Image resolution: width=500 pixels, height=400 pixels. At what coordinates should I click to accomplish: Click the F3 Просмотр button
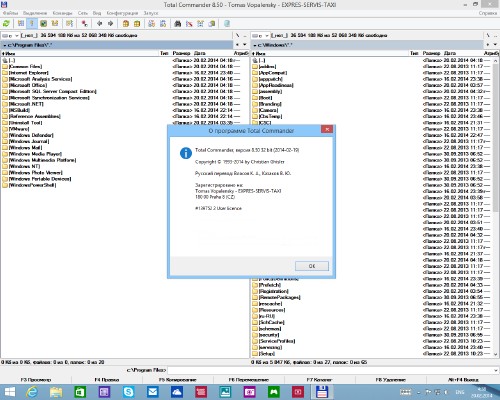click(36, 380)
